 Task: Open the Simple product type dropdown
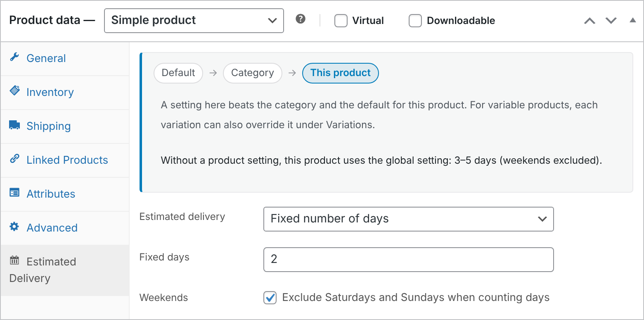(194, 20)
